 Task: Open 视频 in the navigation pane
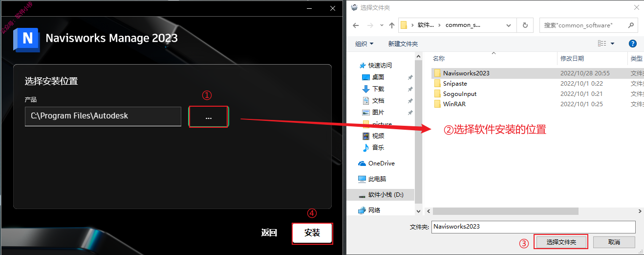(x=378, y=136)
